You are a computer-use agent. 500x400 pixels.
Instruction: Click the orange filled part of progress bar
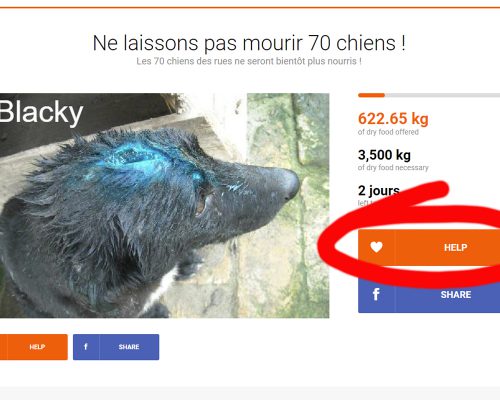click(x=371, y=95)
